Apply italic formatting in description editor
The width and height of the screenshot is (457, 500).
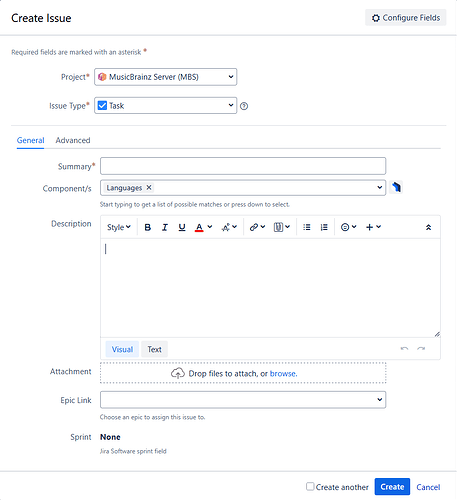[165, 227]
